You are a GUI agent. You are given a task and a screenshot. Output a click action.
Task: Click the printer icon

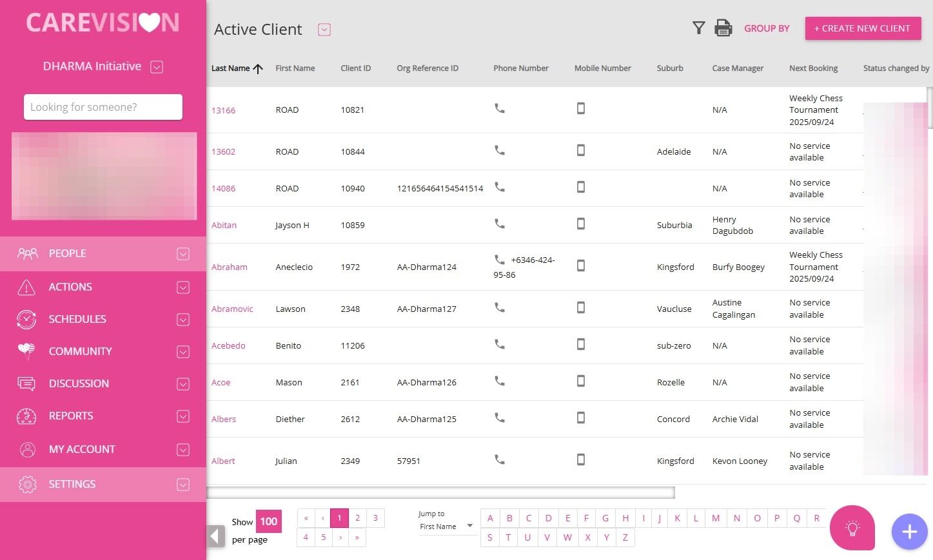pyautogui.click(x=723, y=28)
